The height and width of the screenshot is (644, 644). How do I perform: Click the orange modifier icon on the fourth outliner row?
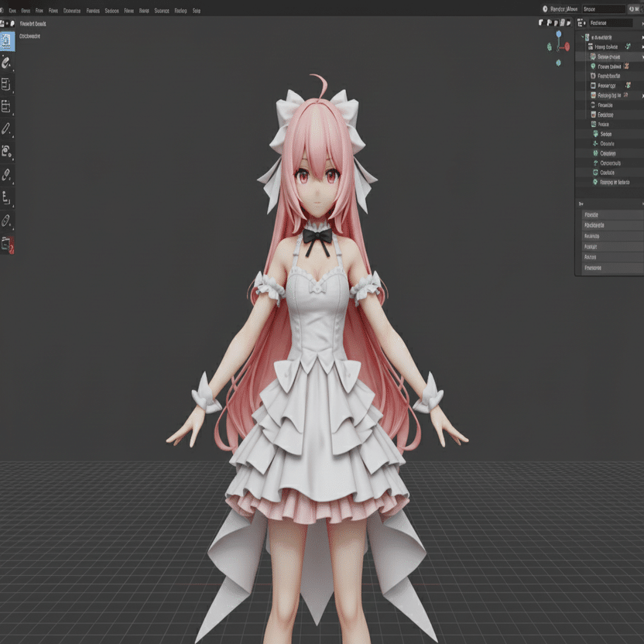point(626,66)
